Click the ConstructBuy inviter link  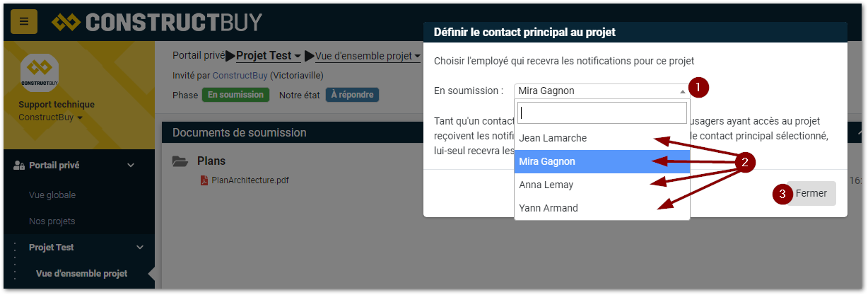pyautogui.click(x=240, y=75)
